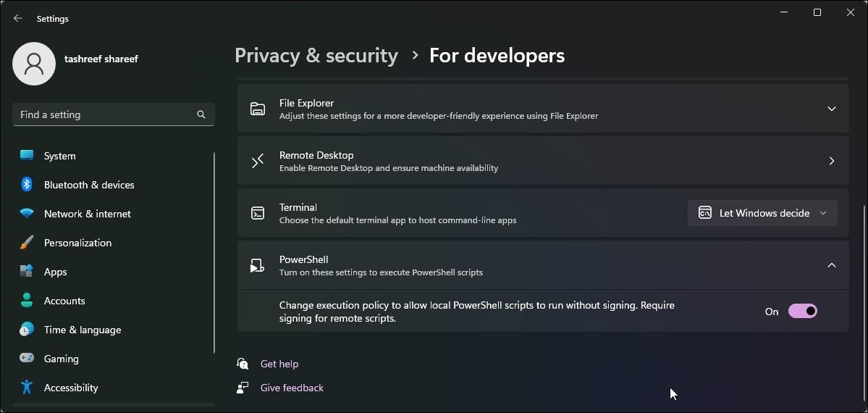
Task: Click the Gaming controller icon
Action: [x=27, y=358]
